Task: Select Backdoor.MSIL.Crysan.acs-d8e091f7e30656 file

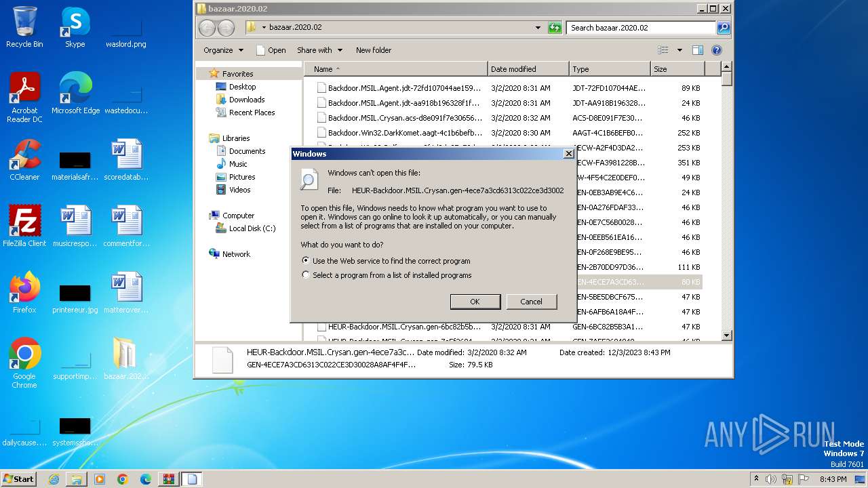Action: pos(509,118)
